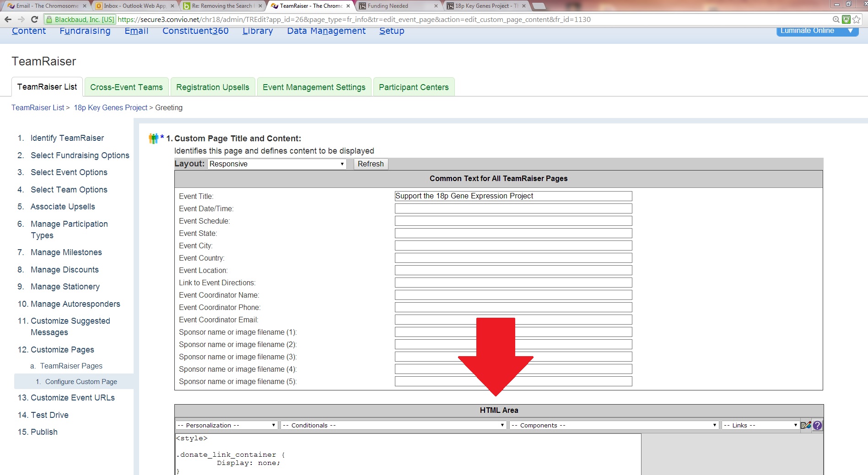Go to Select Event Options step

[x=69, y=172]
